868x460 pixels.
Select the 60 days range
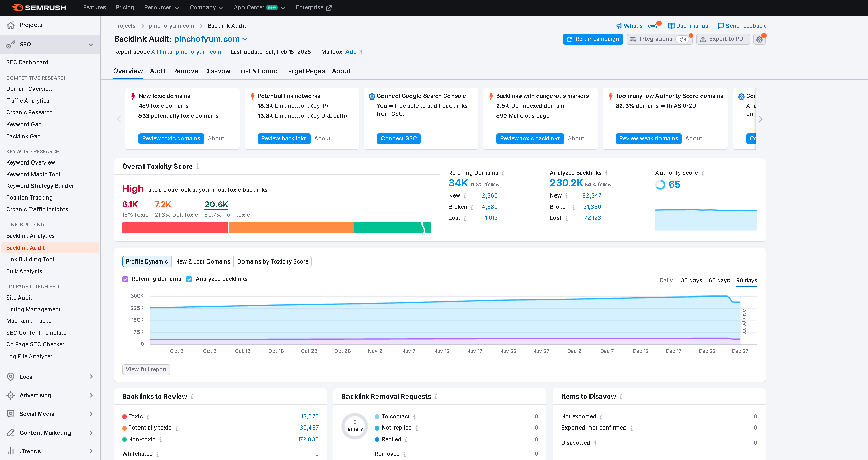[719, 281]
